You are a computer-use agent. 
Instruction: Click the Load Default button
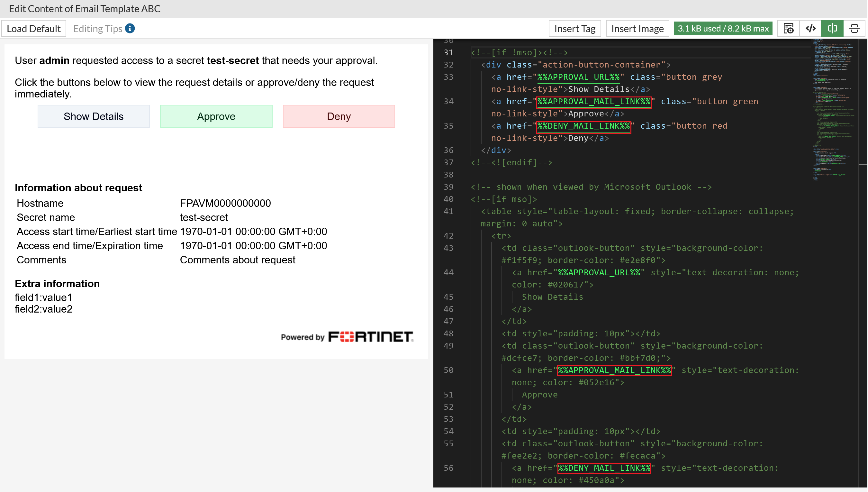point(34,28)
